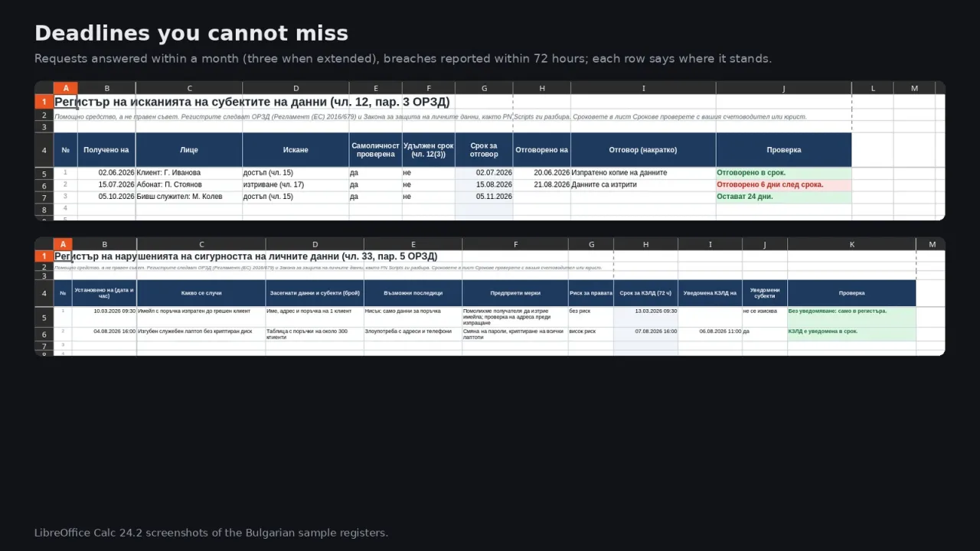The image size is (980, 551).
Task: Click column M header in breaches register
Action: pyautogui.click(x=932, y=244)
